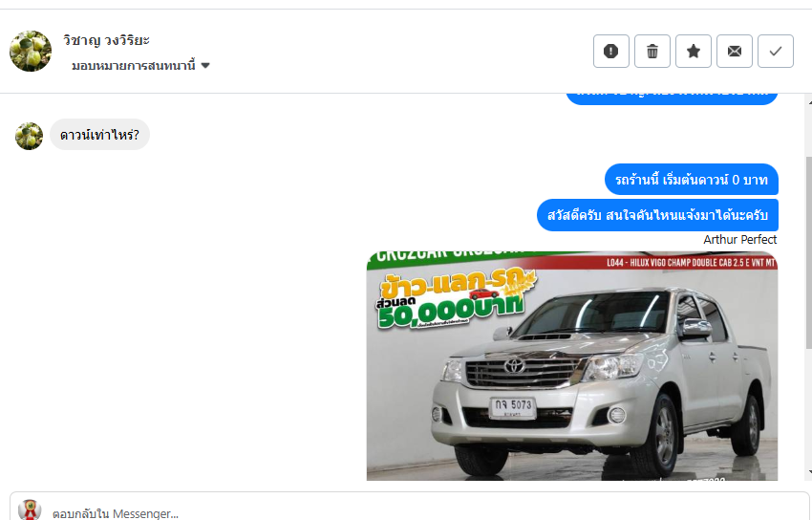
Task: Mark conversation unread with envelope icon
Action: click(x=735, y=52)
